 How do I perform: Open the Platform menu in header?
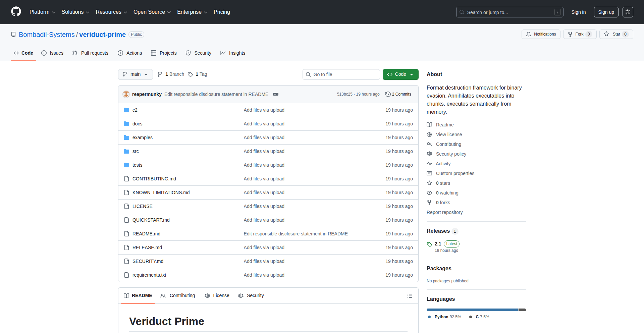click(42, 12)
